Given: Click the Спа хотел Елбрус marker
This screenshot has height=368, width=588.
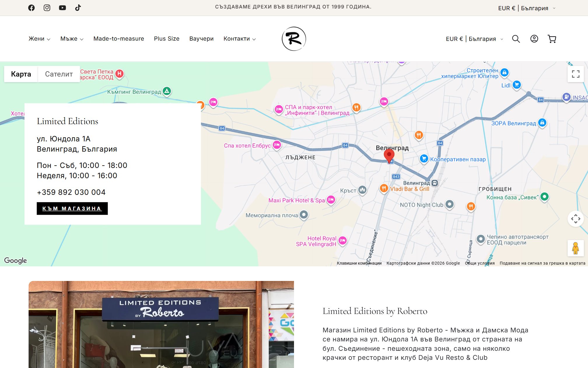Looking at the screenshot, I should 276,145.
